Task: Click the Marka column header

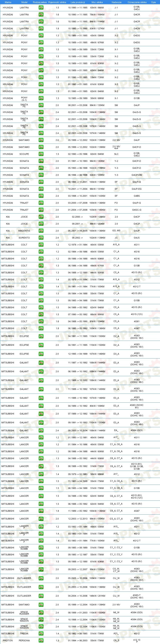Action: (x=8, y=2)
